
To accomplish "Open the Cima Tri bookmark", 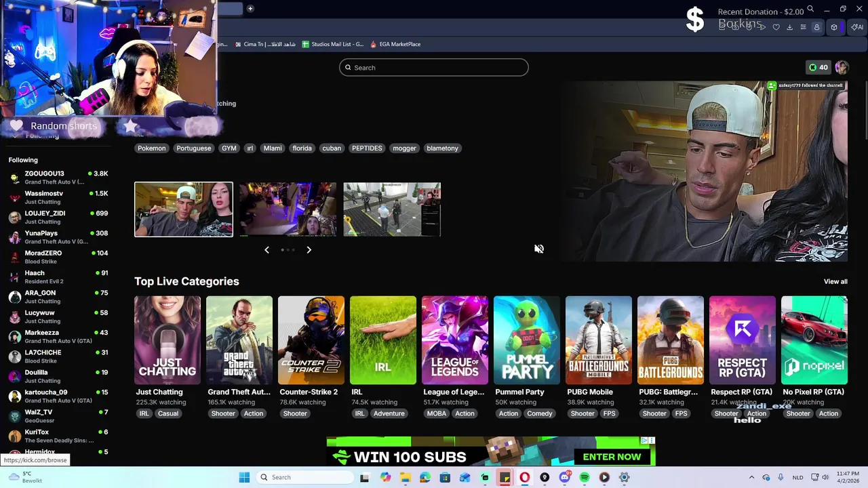I will point(265,44).
